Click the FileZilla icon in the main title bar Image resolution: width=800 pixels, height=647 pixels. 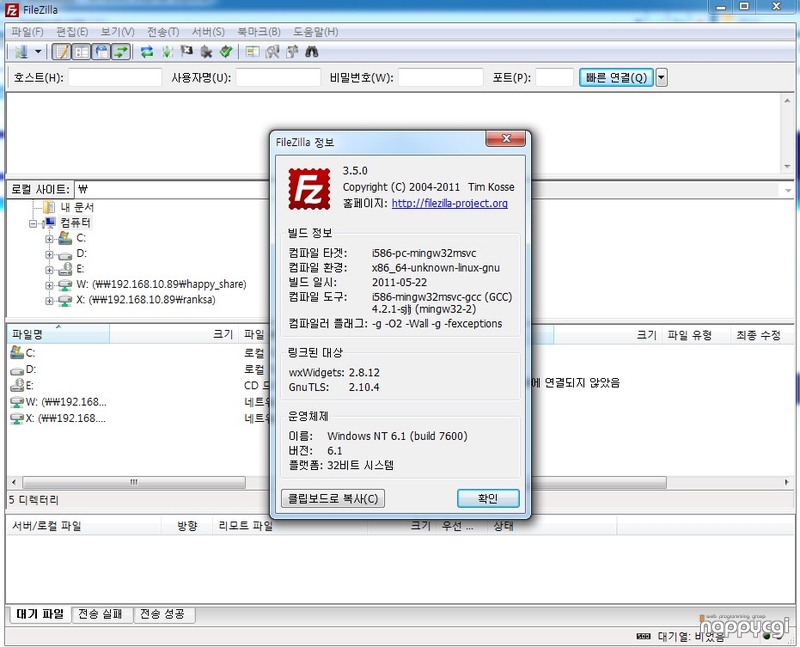click(x=11, y=10)
